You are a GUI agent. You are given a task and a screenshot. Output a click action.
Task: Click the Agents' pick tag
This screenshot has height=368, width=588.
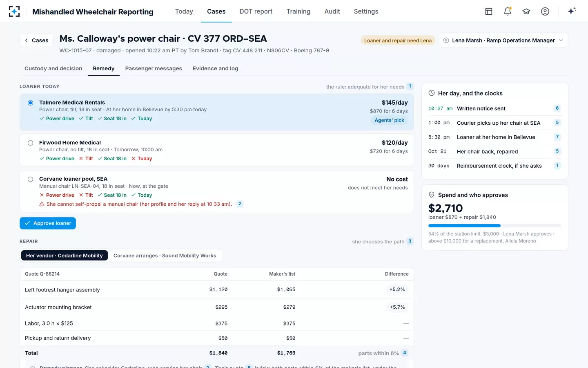tap(389, 120)
